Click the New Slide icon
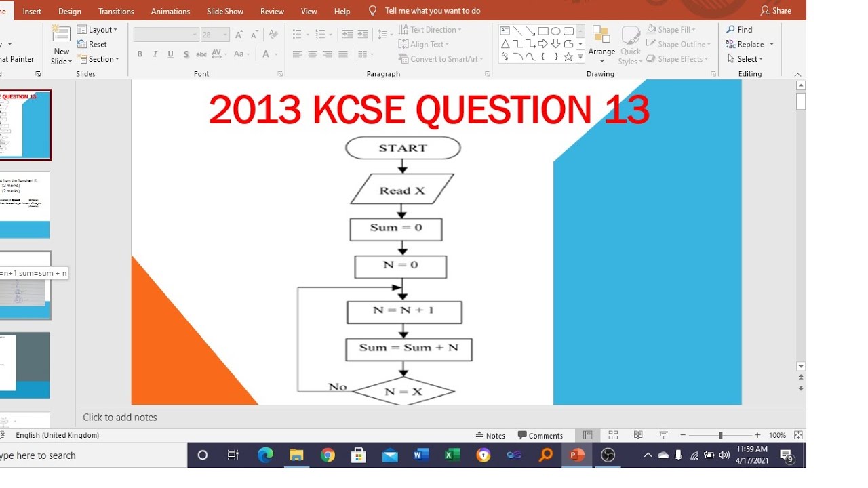The height and width of the screenshot is (488, 868). click(x=61, y=35)
